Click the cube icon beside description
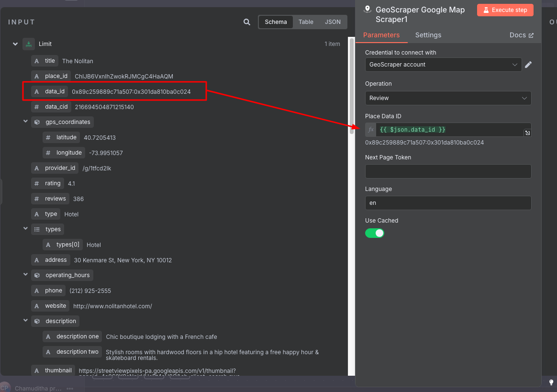 37,321
